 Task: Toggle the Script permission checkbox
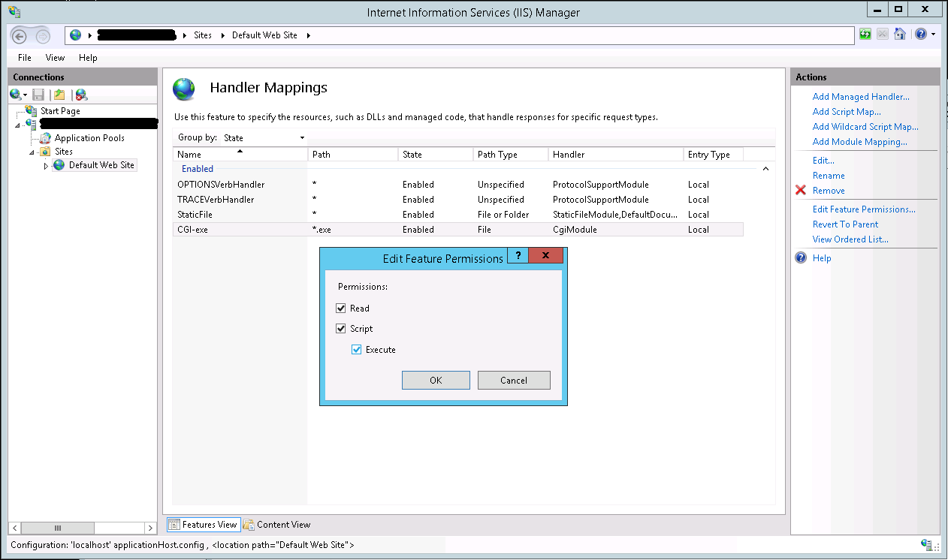(341, 329)
